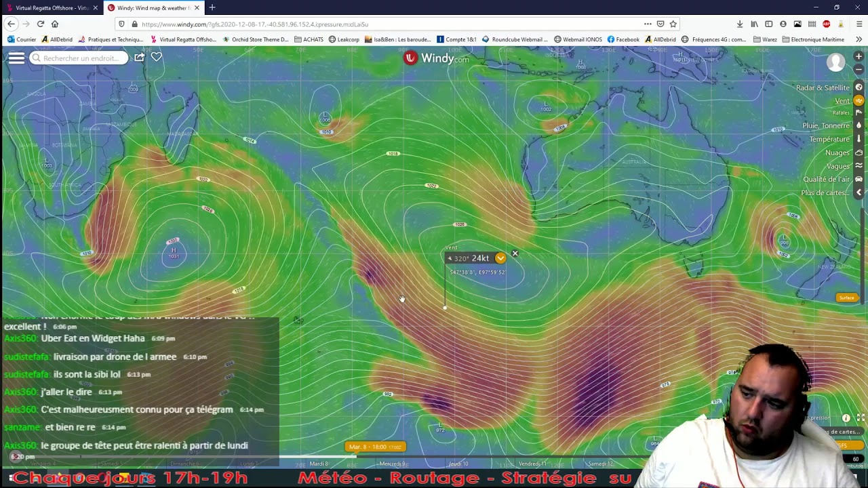Open the Leakcorp bookmark

pyautogui.click(x=344, y=39)
